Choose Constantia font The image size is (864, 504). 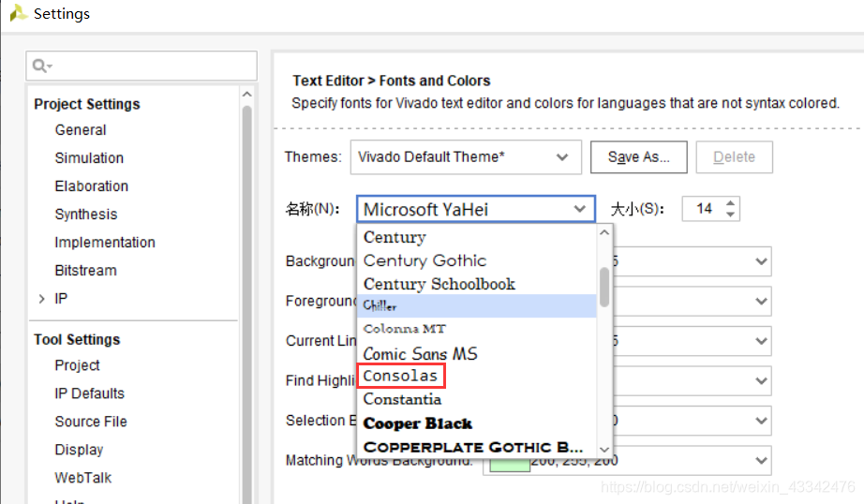pos(477,399)
